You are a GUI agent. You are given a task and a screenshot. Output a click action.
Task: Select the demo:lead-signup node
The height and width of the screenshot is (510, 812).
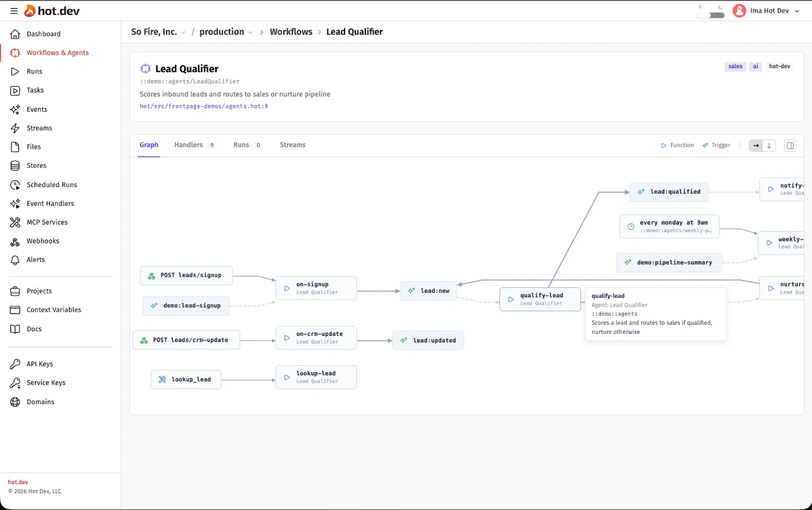(186, 306)
